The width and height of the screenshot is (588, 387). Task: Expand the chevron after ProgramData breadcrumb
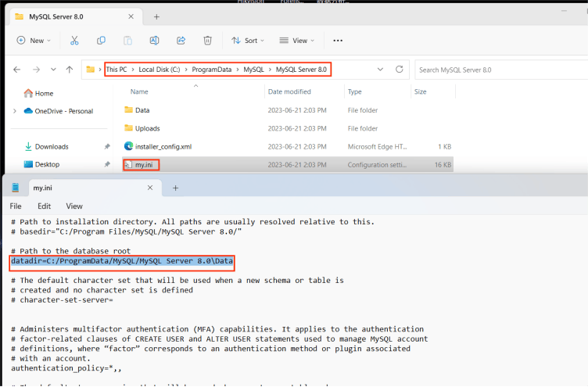(238, 70)
